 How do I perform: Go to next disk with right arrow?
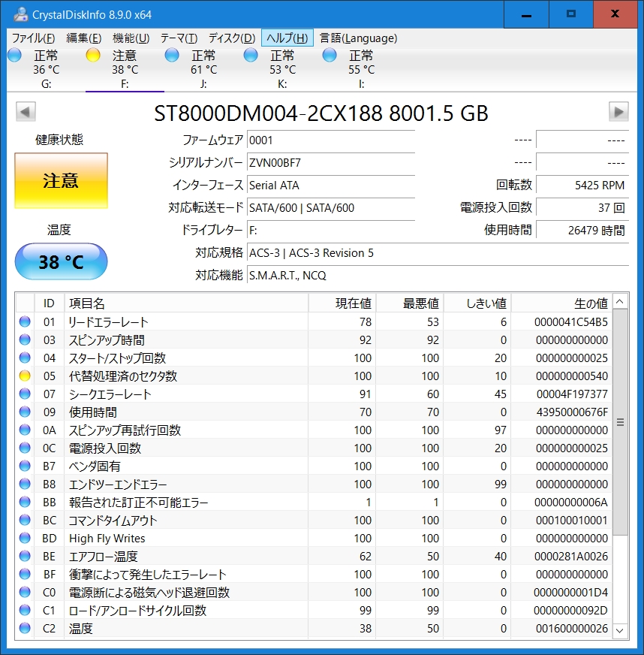coord(618,111)
